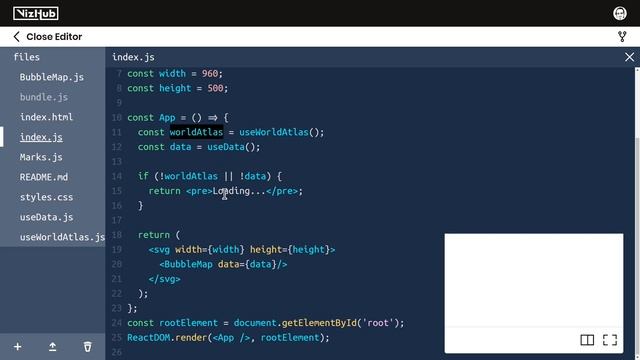The height and width of the screenshot is (360, 640).
Task: Click the back arrow beside Close Editor
Action: 16,37
